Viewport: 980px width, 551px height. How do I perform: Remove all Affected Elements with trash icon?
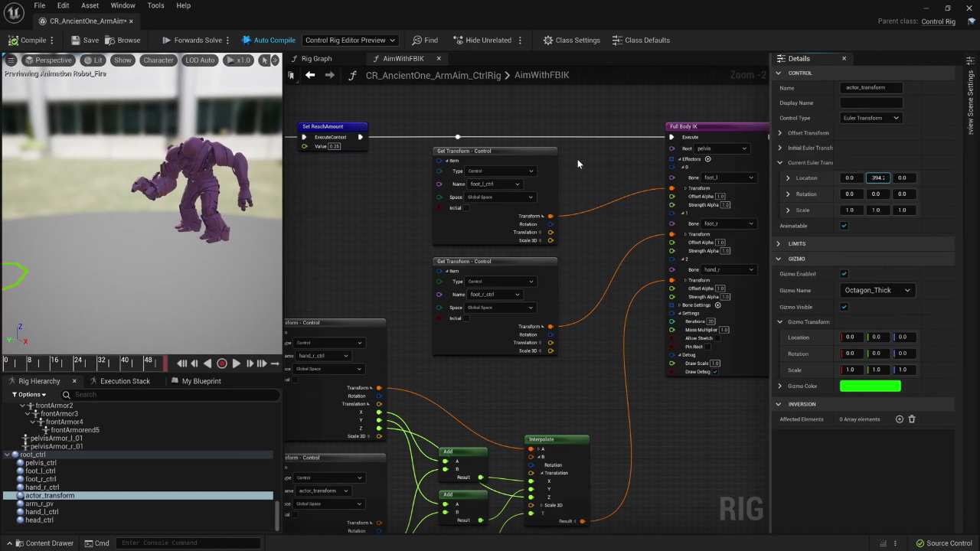(x=911, y=419)
